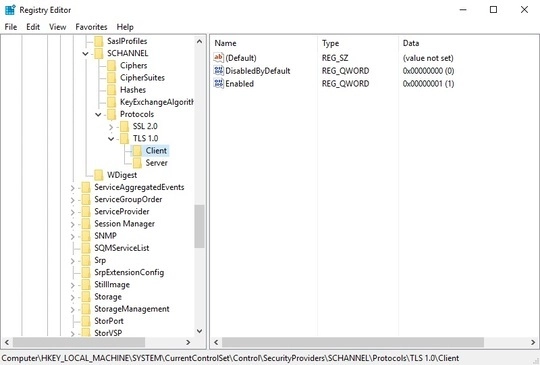Click the SaslProfiles folder icon
540x365 pixels.
coord(99,41)
